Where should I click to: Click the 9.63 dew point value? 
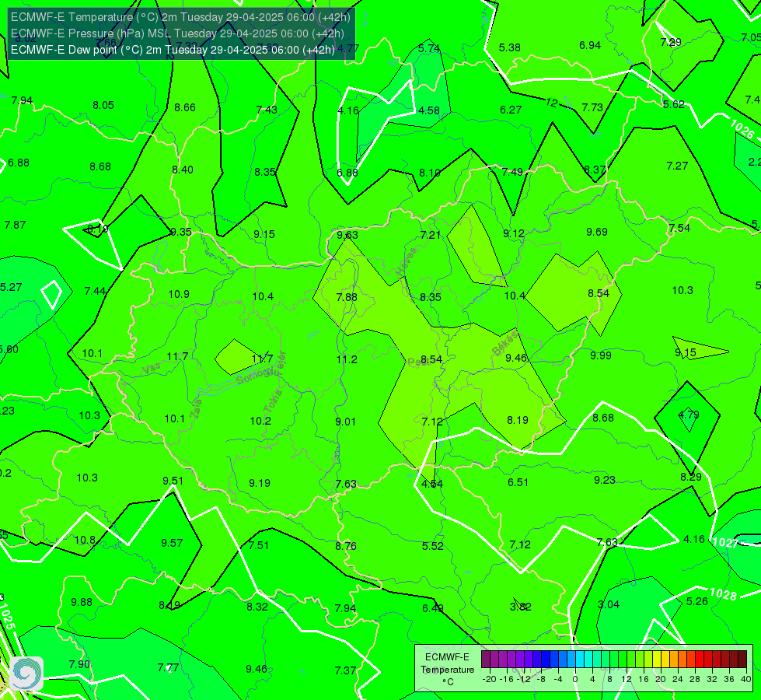(347, 235)
